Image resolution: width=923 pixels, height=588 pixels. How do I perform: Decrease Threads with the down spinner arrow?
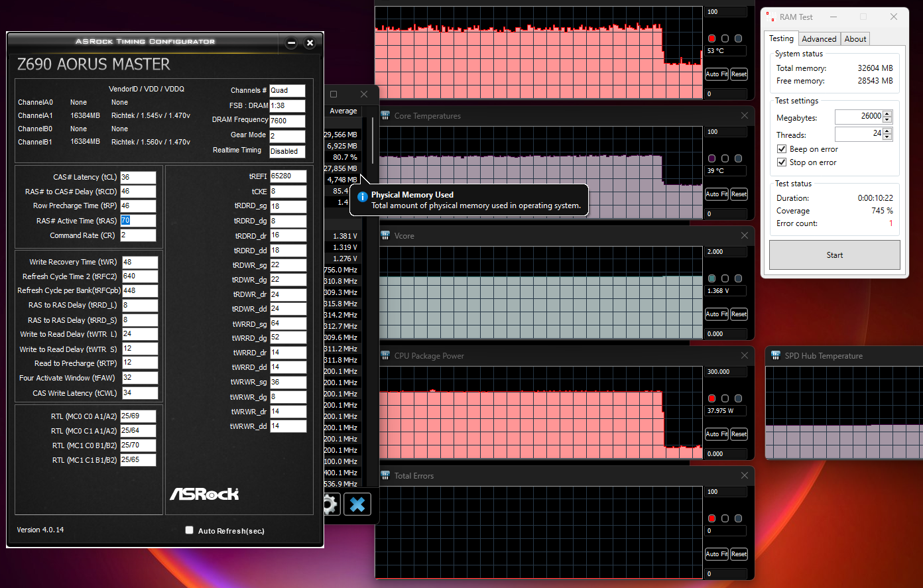click(888, 137)
